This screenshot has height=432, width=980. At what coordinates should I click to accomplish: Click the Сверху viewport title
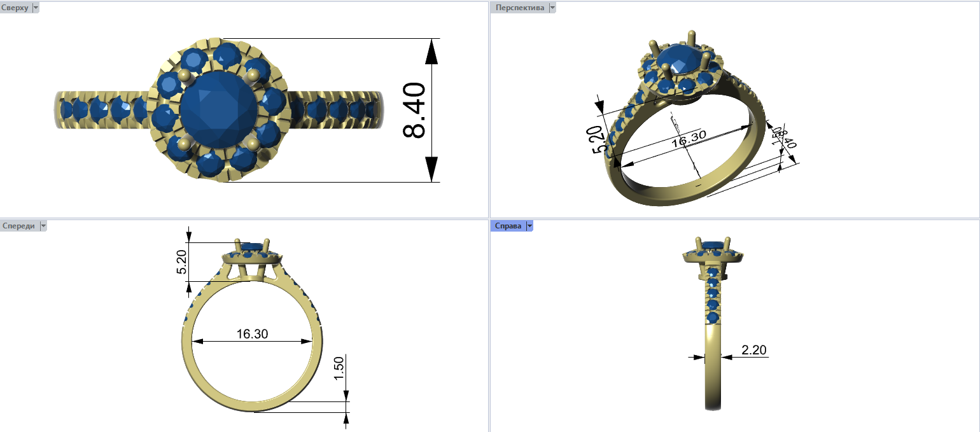coord(15,8)
